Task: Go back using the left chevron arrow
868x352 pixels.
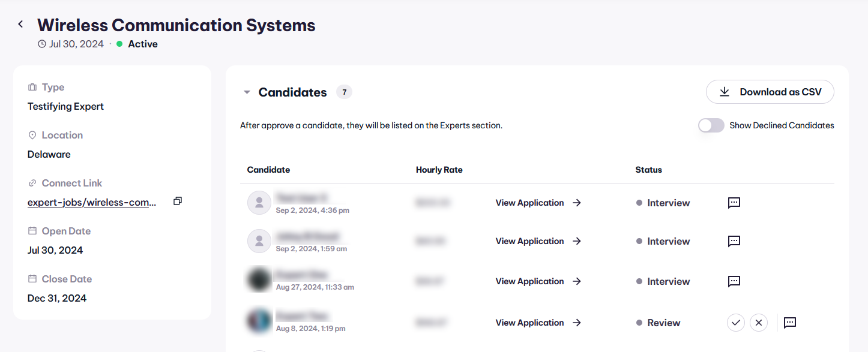Action: [20, 24]
